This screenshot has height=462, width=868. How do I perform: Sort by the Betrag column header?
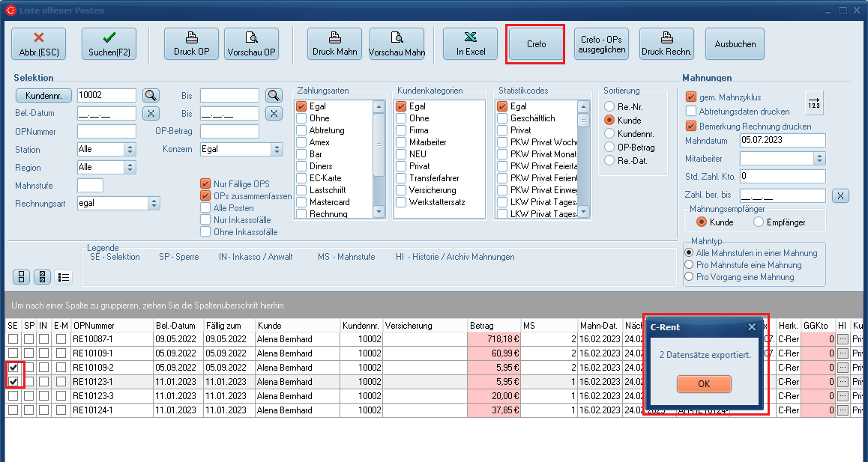click(493, 326)
